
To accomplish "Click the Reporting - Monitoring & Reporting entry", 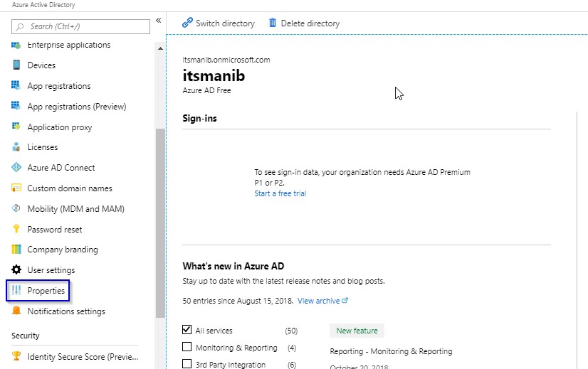I will (x=391, y=351).
